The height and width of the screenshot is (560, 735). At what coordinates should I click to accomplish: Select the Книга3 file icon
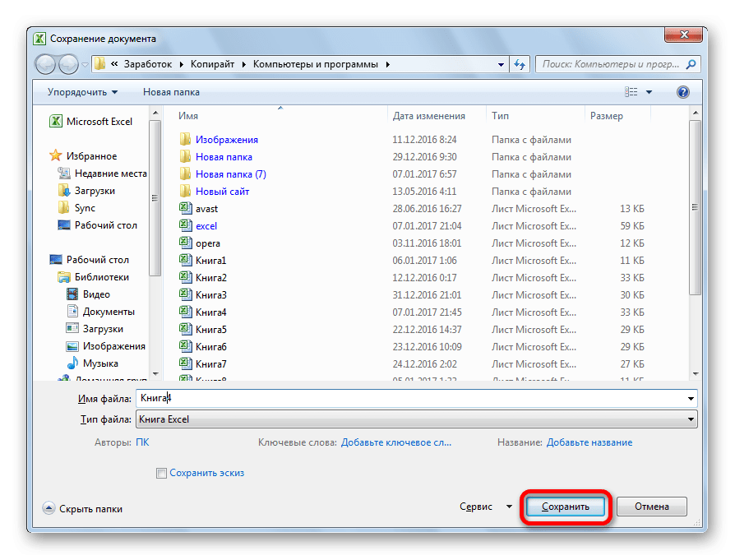tap(186, 294)
